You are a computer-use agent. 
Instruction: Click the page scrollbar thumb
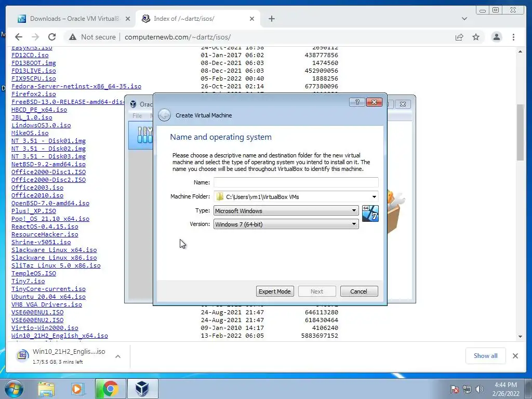520,132
